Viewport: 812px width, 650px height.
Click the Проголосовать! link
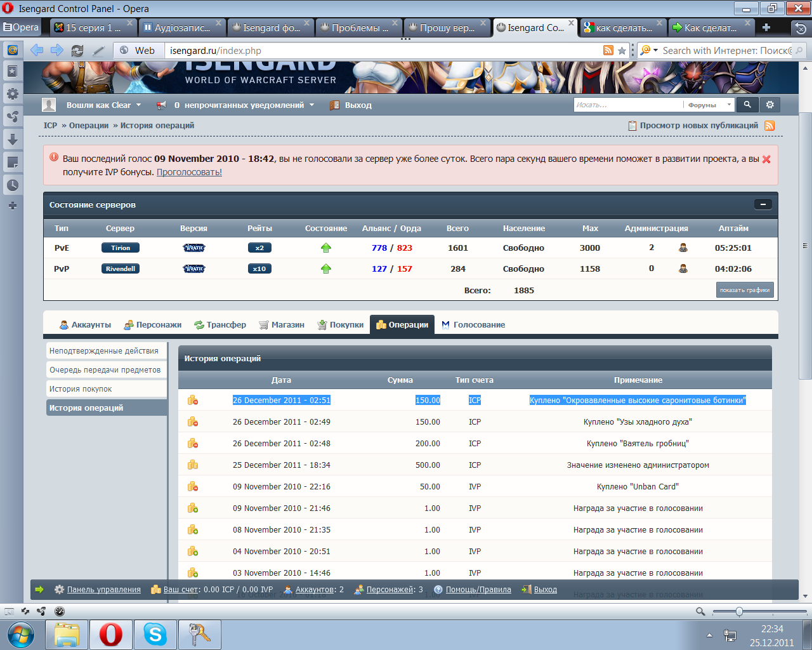click(189, 172)
